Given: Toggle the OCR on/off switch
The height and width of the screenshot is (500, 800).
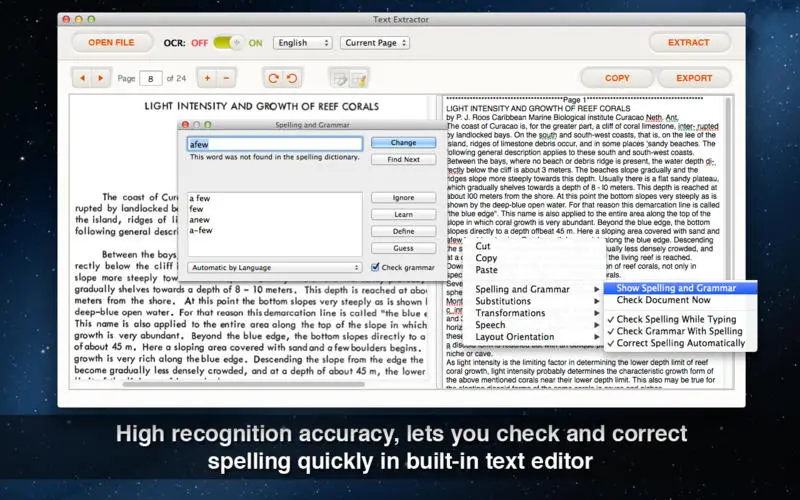Looking at the screenshot, I should 228,43.
